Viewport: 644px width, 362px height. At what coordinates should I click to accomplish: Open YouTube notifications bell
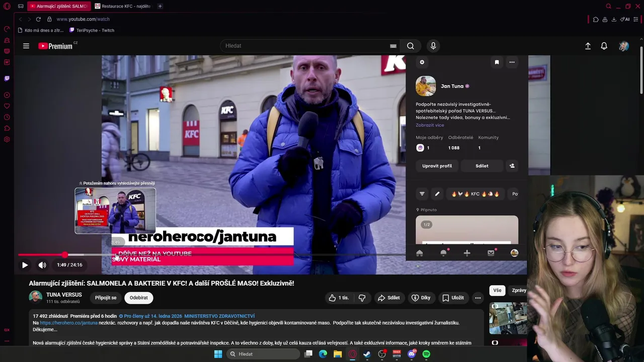(604, 46)
